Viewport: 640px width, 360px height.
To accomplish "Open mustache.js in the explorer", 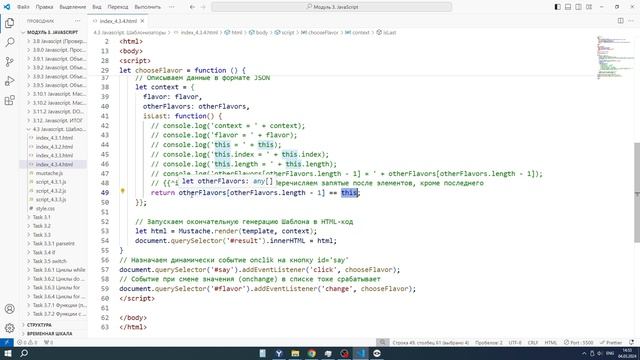I will [49, 173].
